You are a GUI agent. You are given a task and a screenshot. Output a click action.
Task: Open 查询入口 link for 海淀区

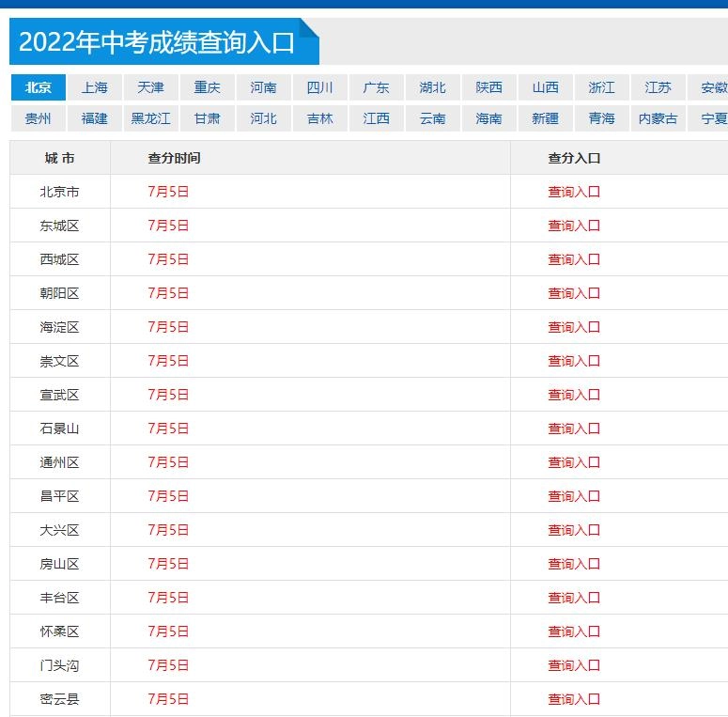[574, 327]
